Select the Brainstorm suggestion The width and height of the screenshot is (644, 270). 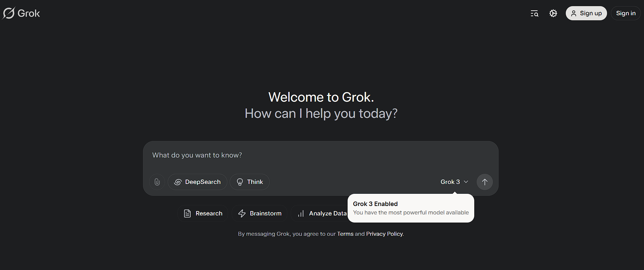pyautogui.click(x=259, y=213)
